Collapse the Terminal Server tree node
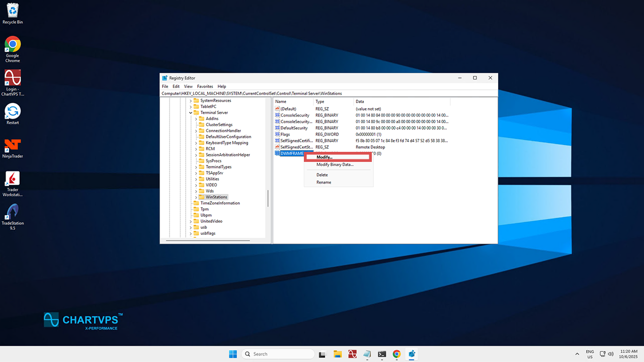Viewport: 644px width, 362px height. click(191, 113)
